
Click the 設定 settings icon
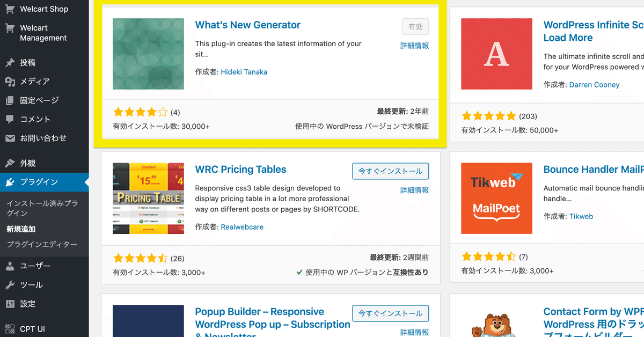coord(10,304)
